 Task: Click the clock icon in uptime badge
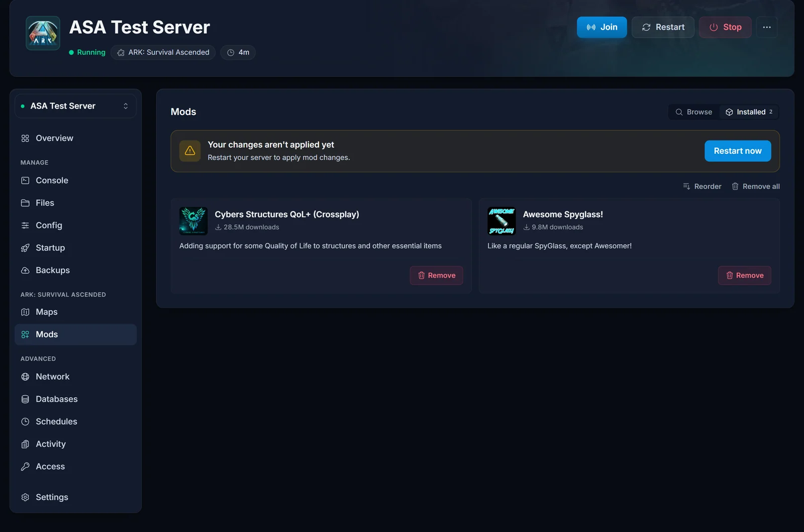(x=231, y=52)
